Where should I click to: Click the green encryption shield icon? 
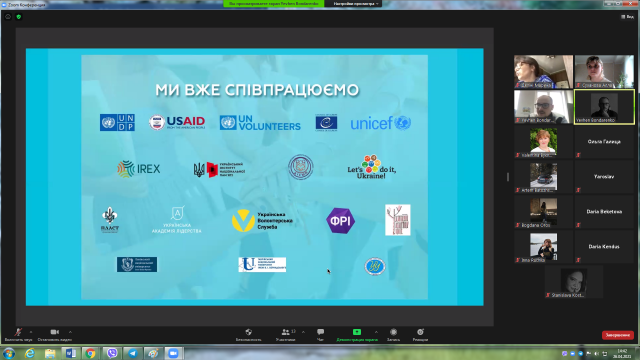(18, 17)
